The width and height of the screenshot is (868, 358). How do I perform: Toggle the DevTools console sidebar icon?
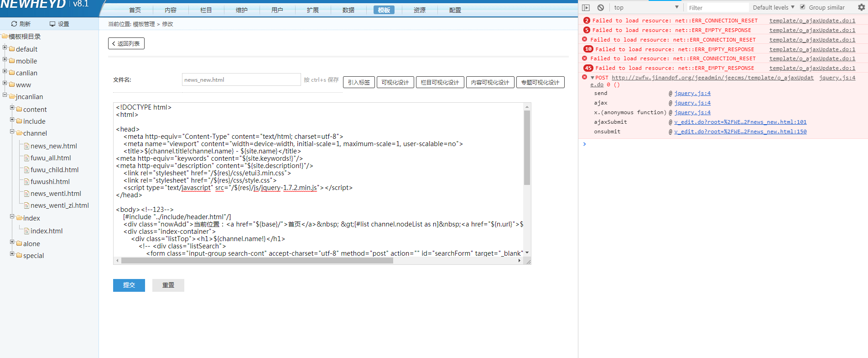pyautogui.click(x=586, y=8)
